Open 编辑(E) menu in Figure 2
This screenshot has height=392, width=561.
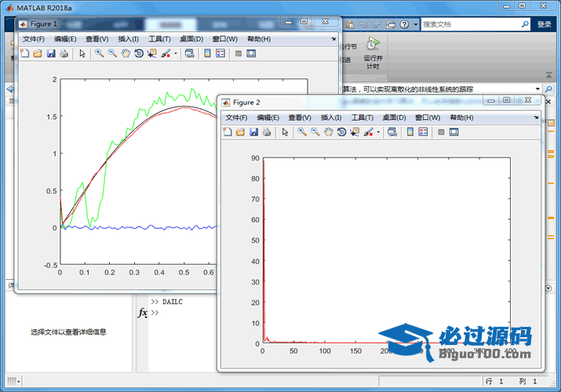tap(268, 118)
